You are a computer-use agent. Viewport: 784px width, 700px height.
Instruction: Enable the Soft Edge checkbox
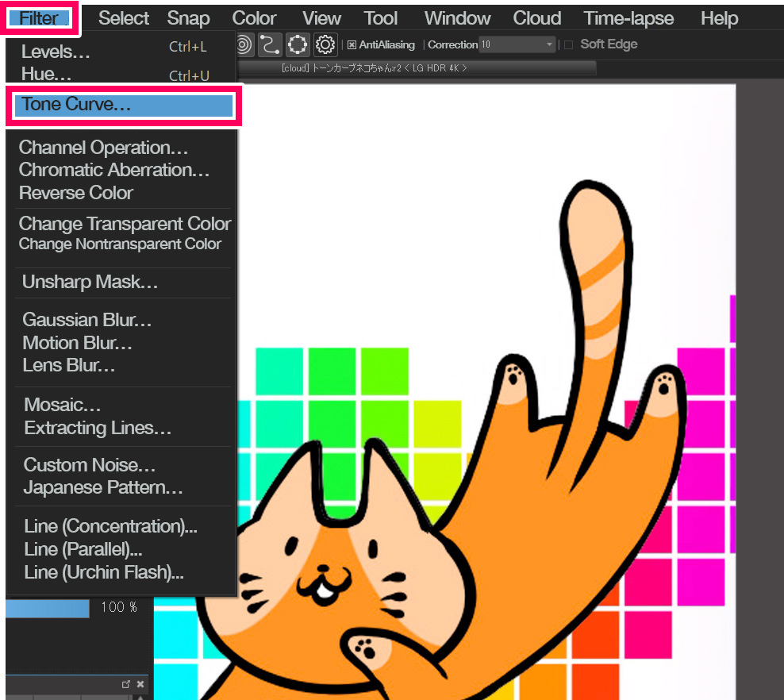[x=568, y=45]
